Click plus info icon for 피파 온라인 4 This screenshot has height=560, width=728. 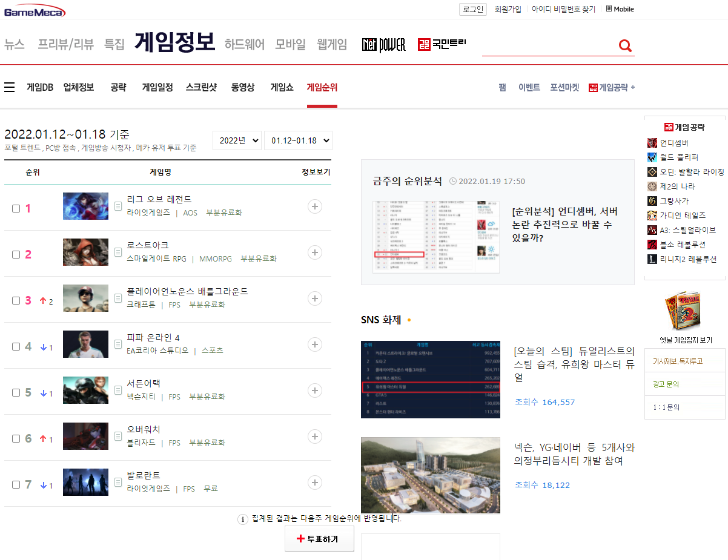pyautogui.click(x=314, y=344)
